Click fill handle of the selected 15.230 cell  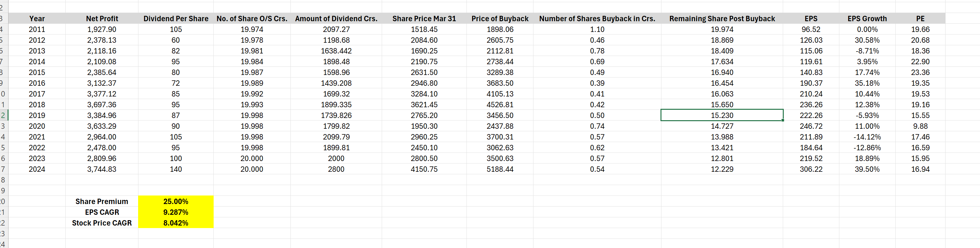pos(782,121)
